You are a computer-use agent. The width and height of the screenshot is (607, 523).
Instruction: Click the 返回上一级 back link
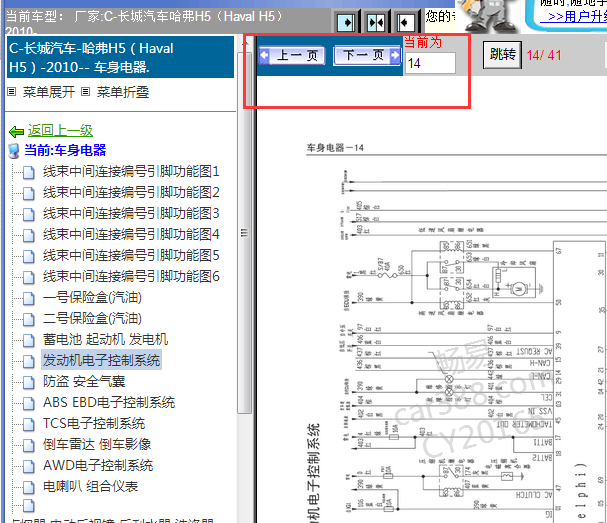click(x=60, y=131)
